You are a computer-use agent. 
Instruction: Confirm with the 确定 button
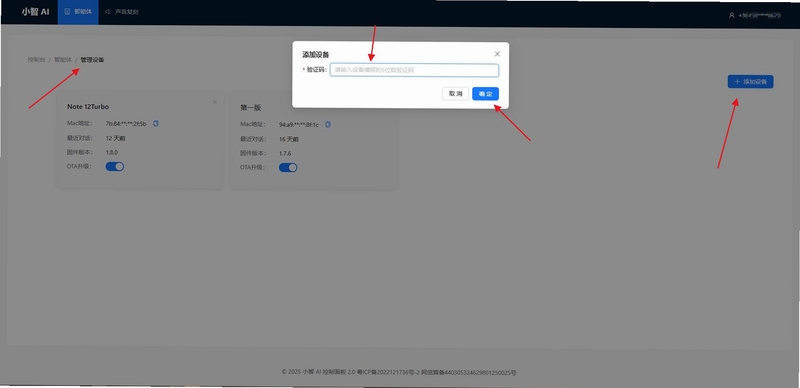point(485,94)
